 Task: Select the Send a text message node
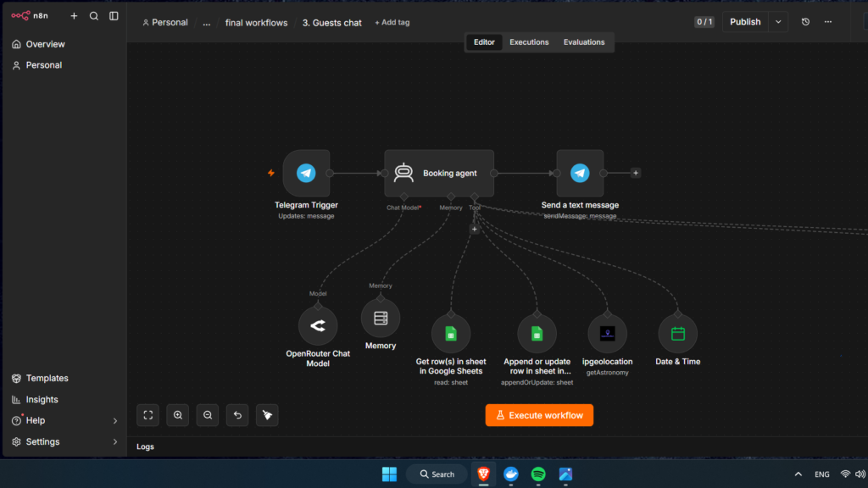pyautogui.click(x=580, y=173)
